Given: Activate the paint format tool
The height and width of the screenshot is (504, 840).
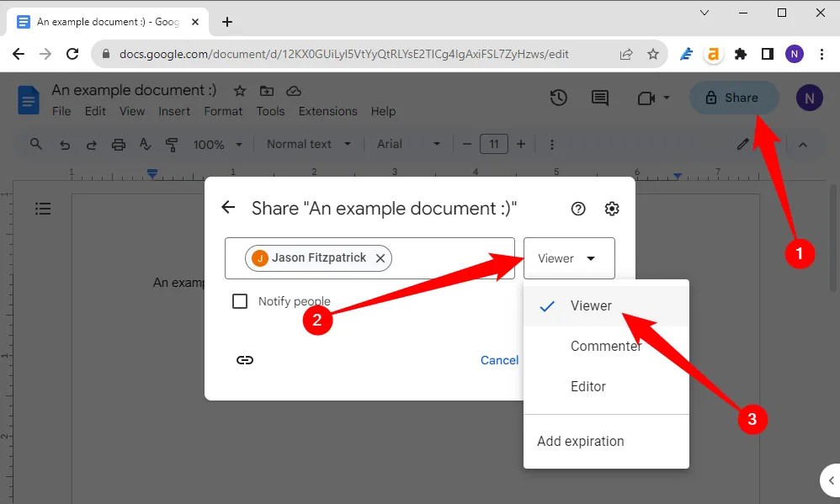Looking at the screenshot, I should 171,144.
